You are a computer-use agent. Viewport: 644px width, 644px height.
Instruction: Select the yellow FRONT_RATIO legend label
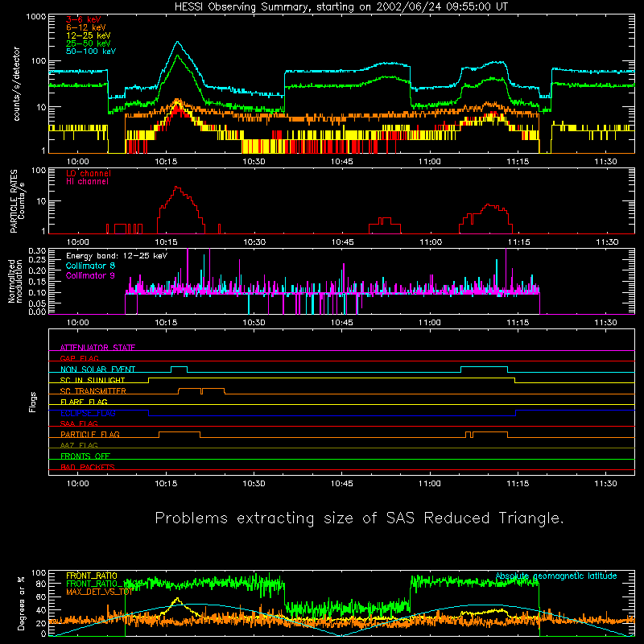tap(92, 576)
